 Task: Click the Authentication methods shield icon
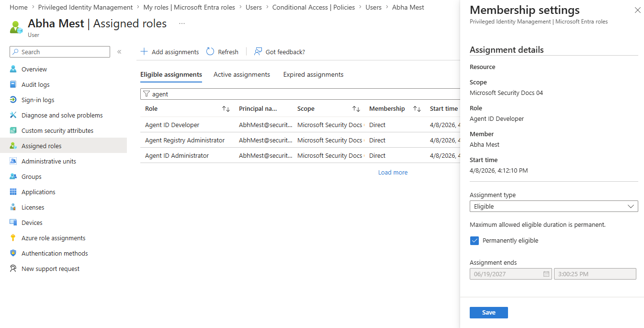pyautogui.click(x=13, y=253)
